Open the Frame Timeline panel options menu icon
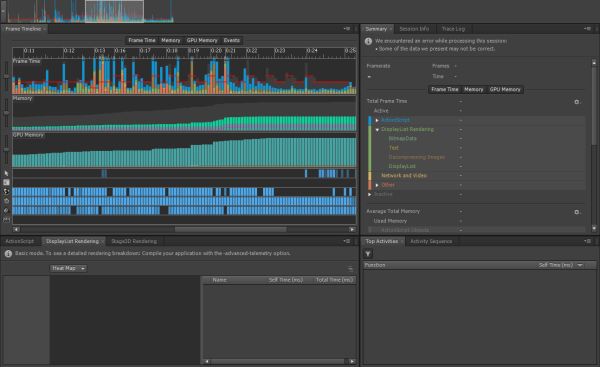This screenshot has height=367, width=600. tap(347, 29)
